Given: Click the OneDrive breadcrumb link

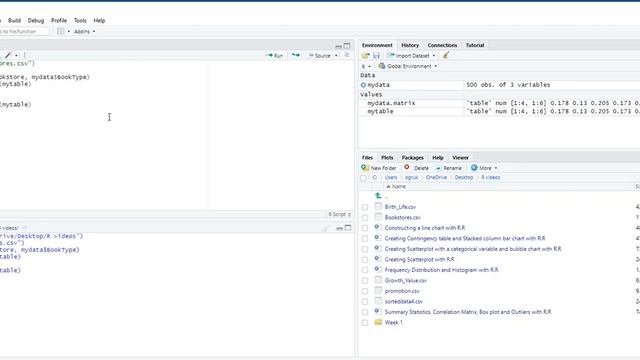Looking at the screenshot, I should pos(436,178).
